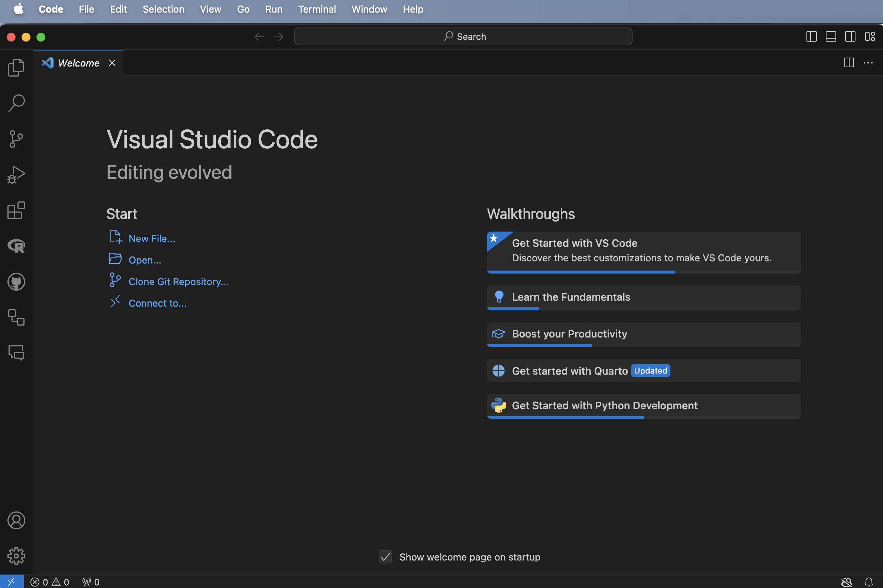
Task: Select the Welcome tab
Action: click(79, 63)
